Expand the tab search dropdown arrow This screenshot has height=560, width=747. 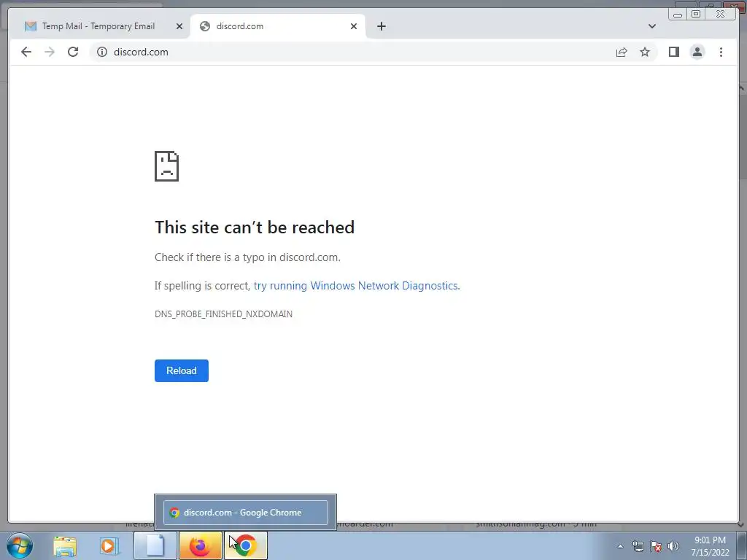tap(651, 26)
